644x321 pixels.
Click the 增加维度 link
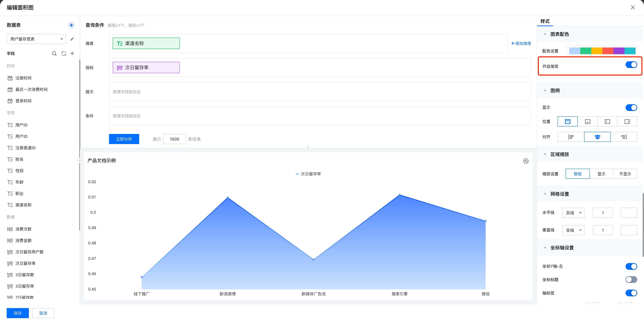[x=521, y=43]
